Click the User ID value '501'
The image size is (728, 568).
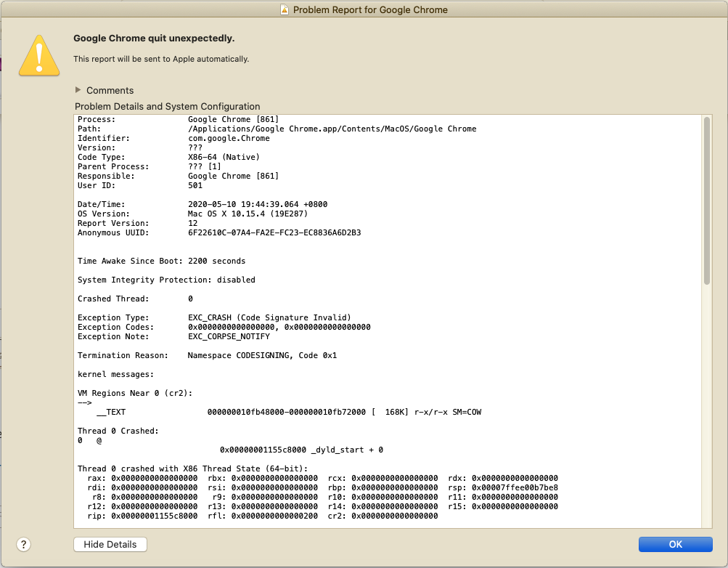[195, 185]
